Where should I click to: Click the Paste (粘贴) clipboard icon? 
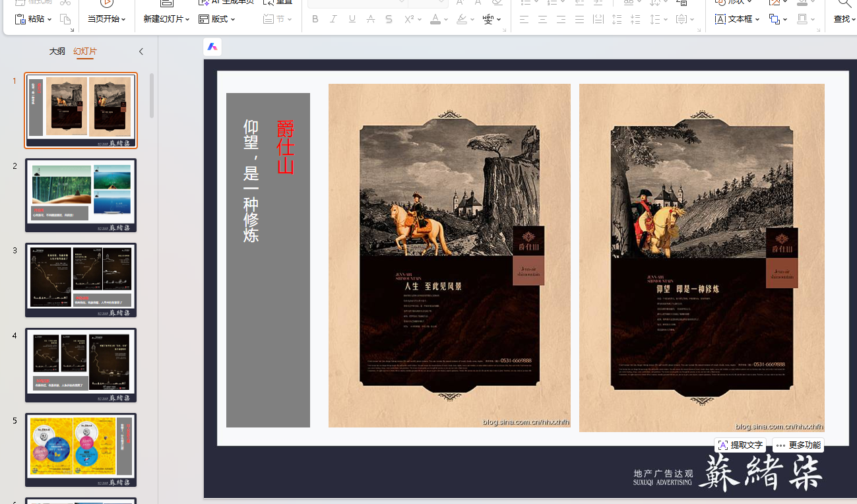(x=20, y=19)
